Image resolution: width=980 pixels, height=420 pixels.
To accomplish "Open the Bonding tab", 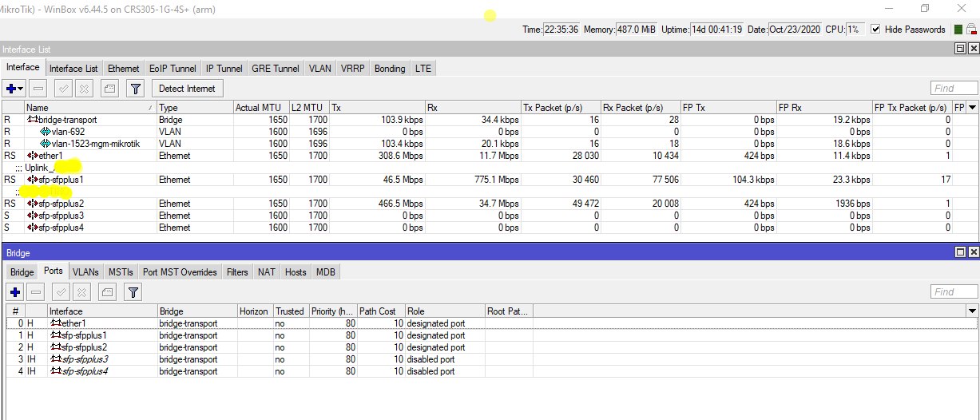I will (x=390, y=69).
